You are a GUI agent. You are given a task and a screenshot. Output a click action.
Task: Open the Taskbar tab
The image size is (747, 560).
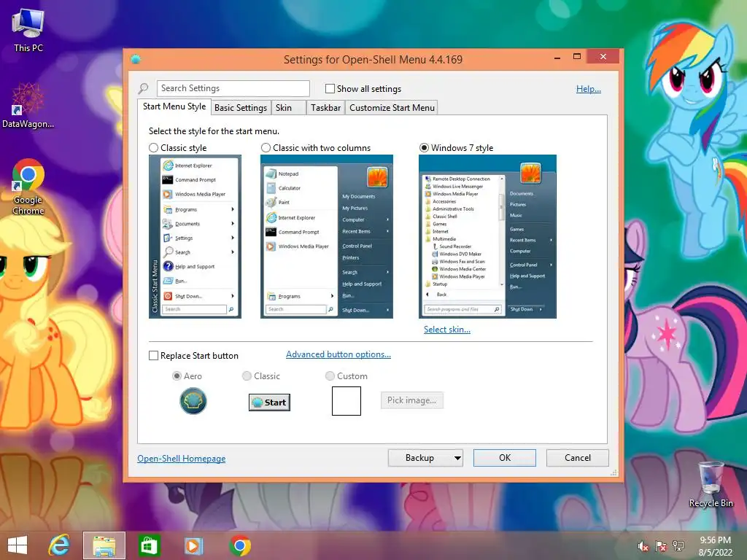point(325,108)
